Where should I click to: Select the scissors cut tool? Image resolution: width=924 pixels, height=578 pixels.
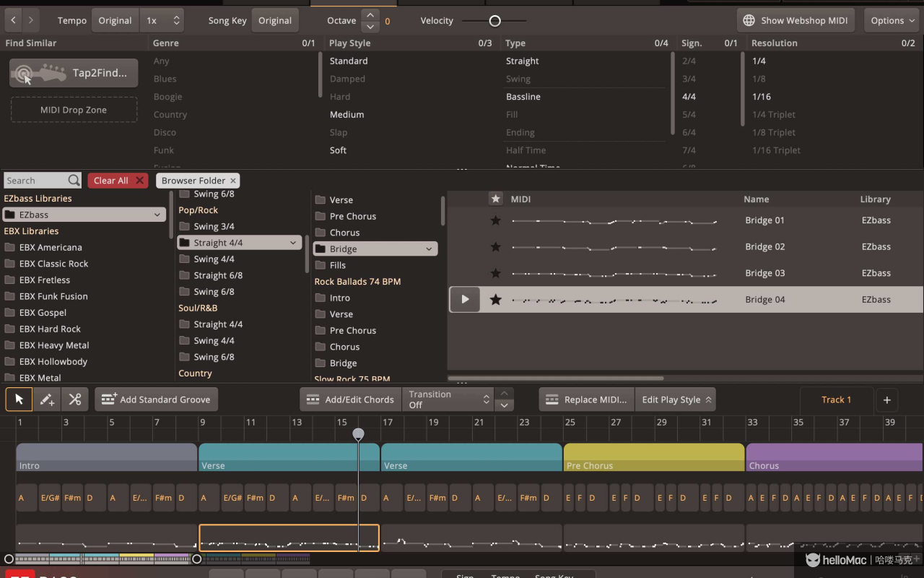(75, 400)
